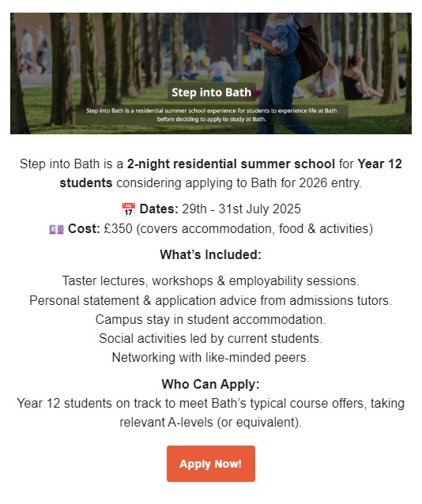
Task: Click the "What's Included:" heading
Action: pyautogui.click(x=211, y=254)
